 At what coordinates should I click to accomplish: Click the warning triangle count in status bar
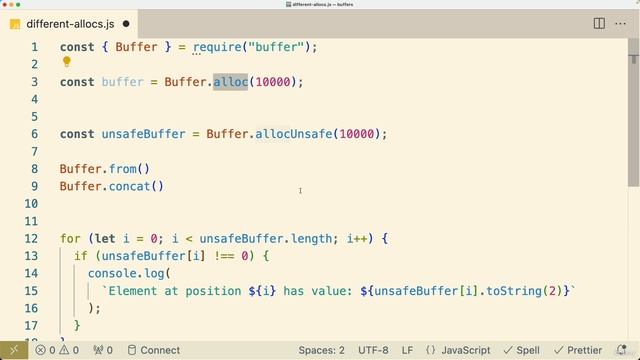click(x=69, y=350)
